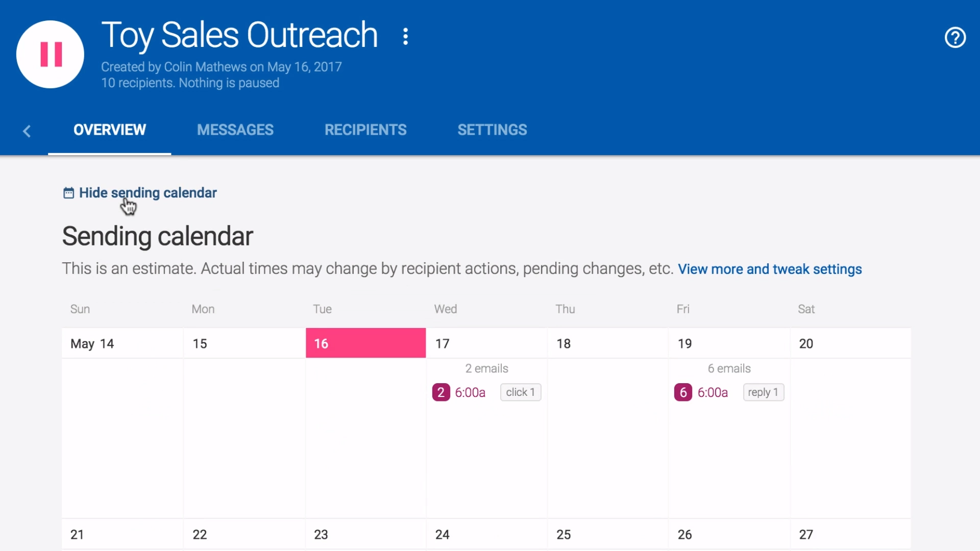
Task: Select the Overview tab
Action: point(110,130)
